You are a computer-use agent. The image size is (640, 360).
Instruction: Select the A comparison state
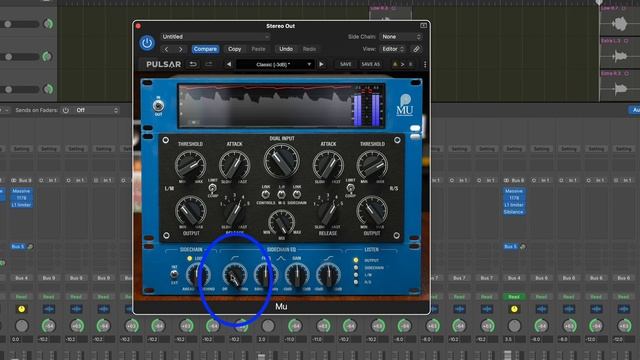click(x=395, y=64)
